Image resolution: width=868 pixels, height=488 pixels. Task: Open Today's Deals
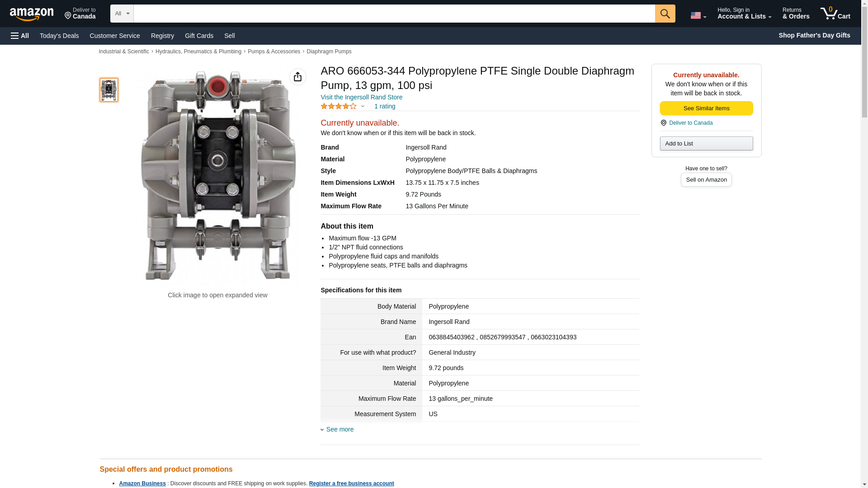pyautogui.click(x=59, y=36)
